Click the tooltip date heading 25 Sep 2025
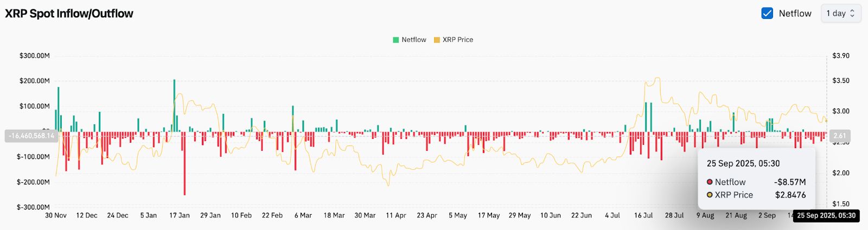 [743, 163]
